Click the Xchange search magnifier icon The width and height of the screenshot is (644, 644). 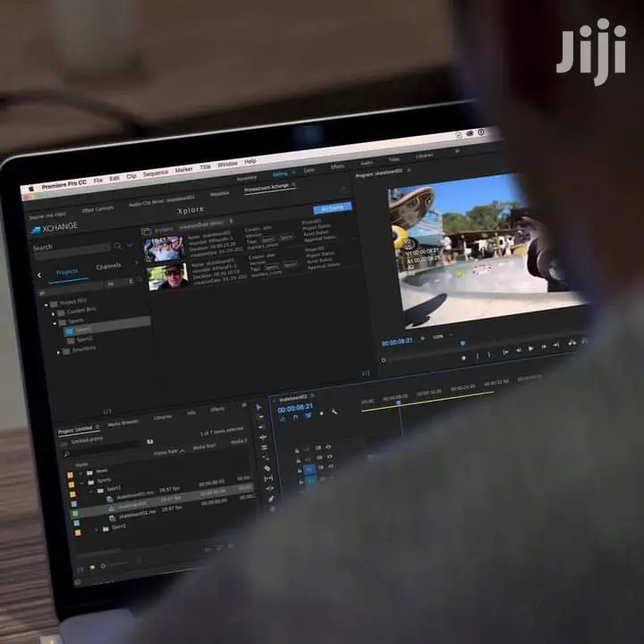click(118, 246)
